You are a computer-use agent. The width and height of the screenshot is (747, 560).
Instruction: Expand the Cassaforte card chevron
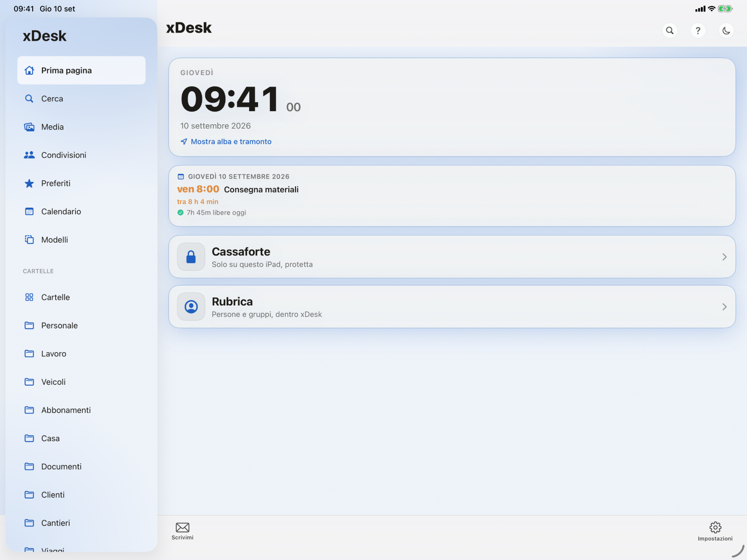(725, 257)
